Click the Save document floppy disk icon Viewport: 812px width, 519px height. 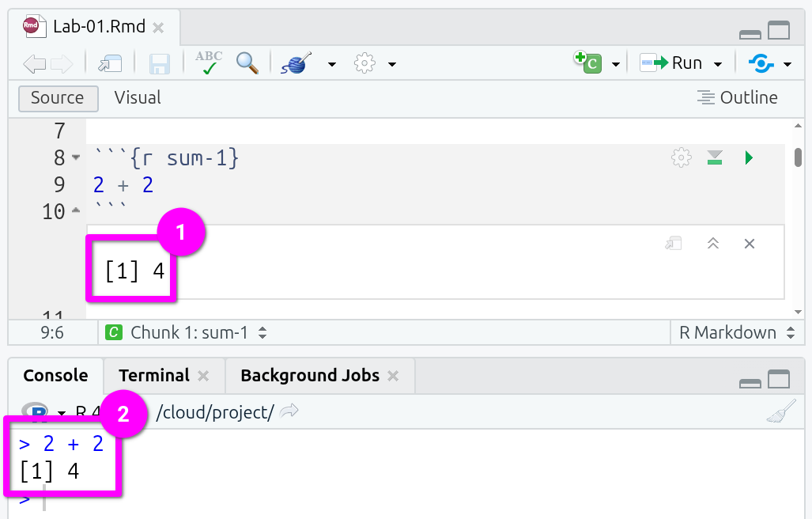(x=160, y=63)
